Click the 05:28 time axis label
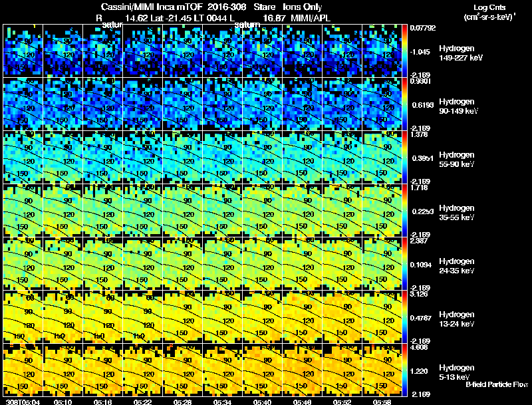The height and width of the screenshot is (405, 532). pos(182,402)
